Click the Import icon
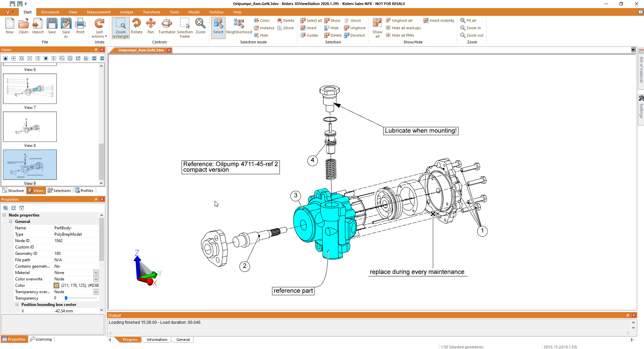Viewport: 644px width, 349px height. [38, 26]
